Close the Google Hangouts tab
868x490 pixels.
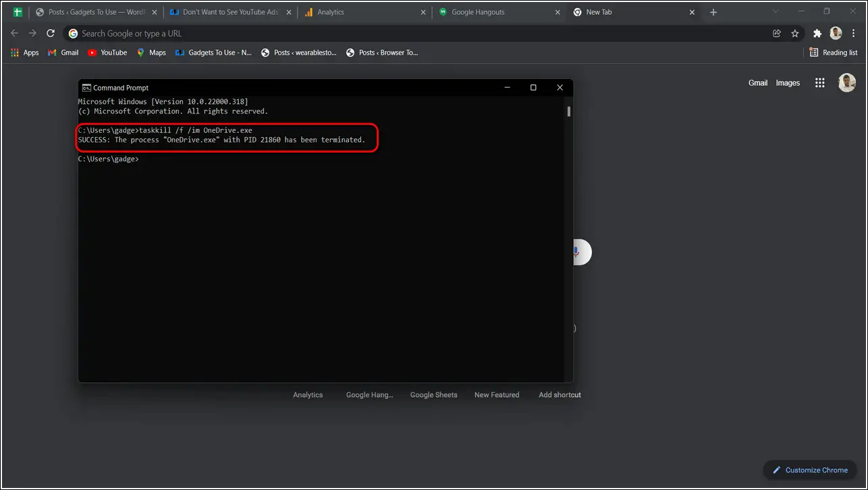point(558,12)
